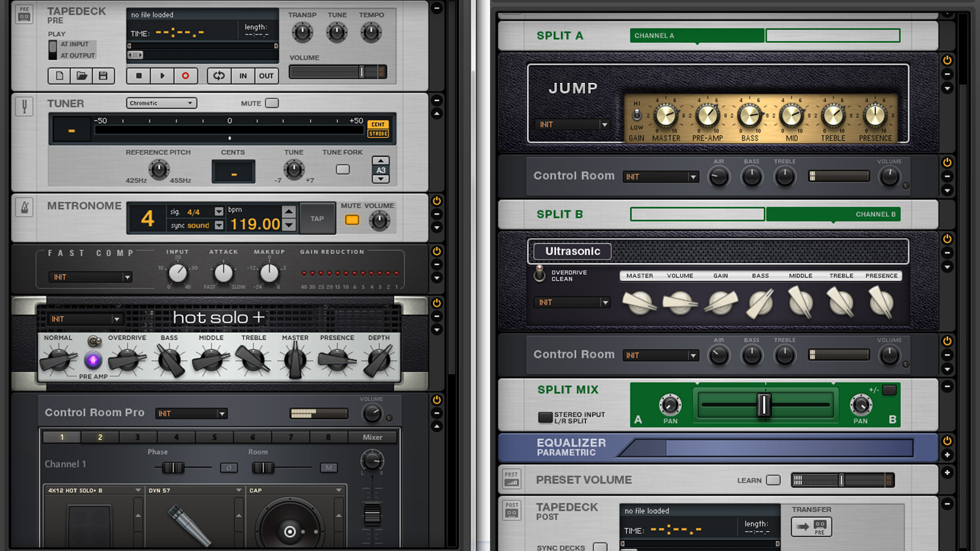Screen dimensions: 980x551
Task: Enable Preset Volume Learn checkbox
Action: coord(773,480)
